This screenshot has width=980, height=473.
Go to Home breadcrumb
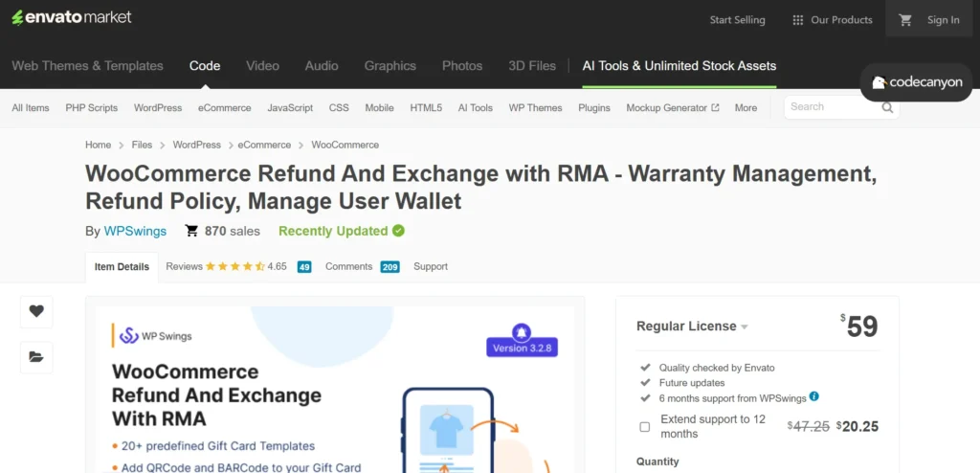tap(99, 145)
